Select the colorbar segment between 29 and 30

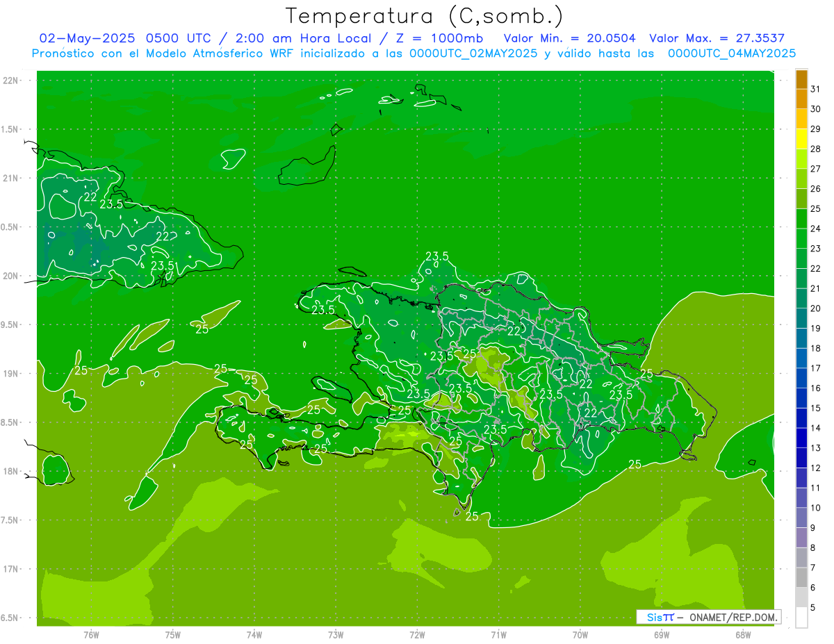click(x=801, y=119)
